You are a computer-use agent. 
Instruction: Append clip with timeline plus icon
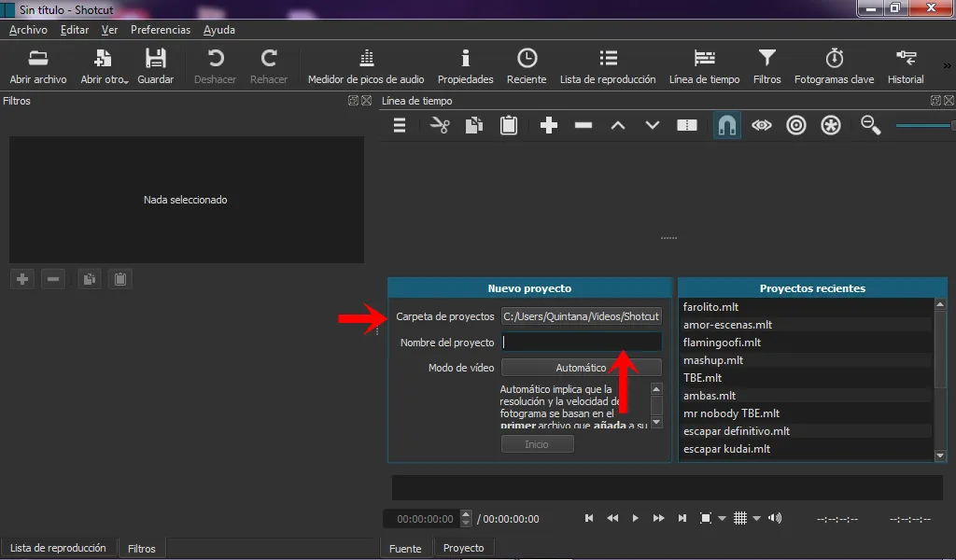[x=549, y=125]
